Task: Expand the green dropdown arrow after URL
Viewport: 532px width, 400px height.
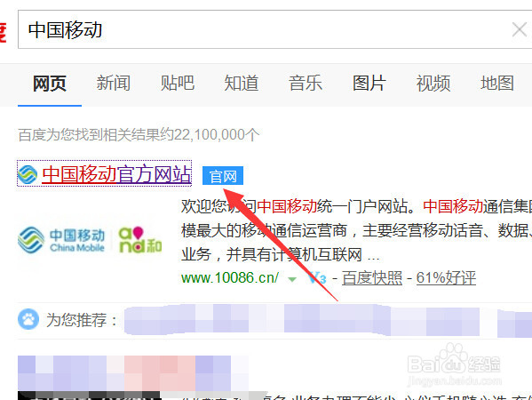Action: (x=292, y=279)
